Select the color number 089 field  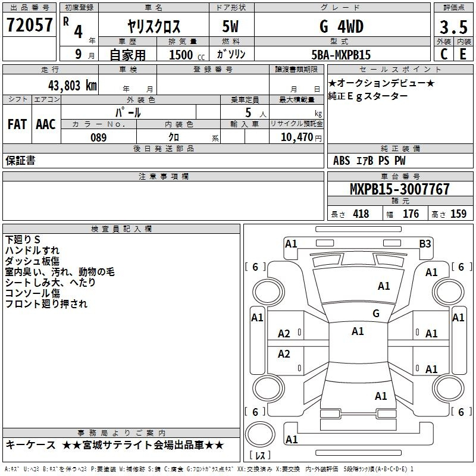tap(99, 137)
